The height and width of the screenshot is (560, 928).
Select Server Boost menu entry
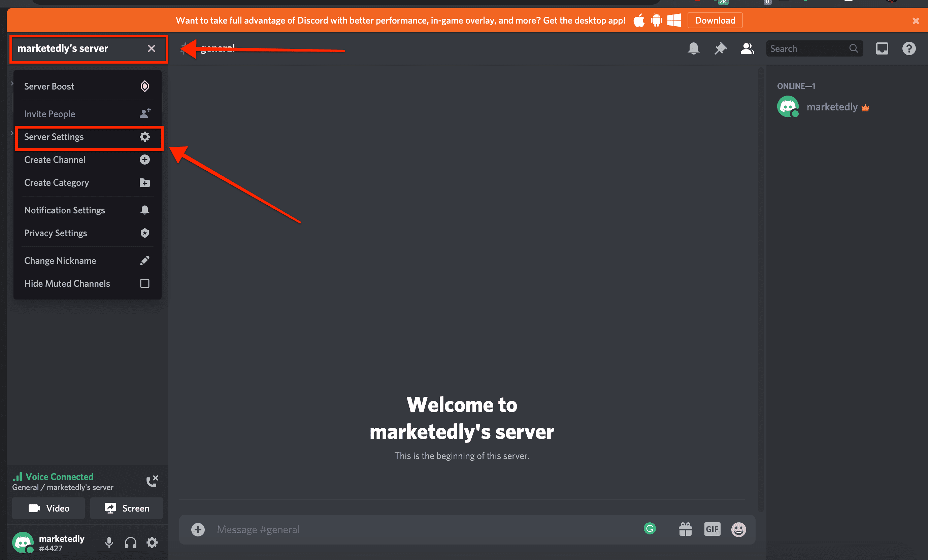87,86
